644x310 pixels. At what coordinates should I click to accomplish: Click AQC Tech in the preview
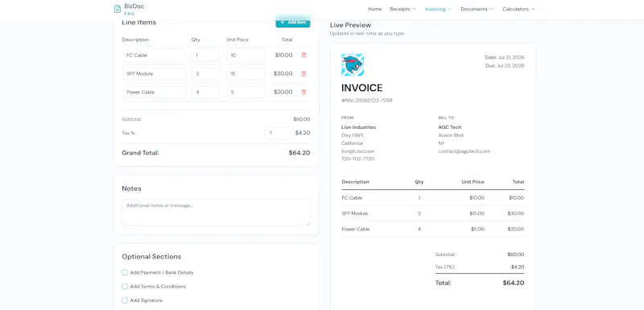[x=450, y=127]
